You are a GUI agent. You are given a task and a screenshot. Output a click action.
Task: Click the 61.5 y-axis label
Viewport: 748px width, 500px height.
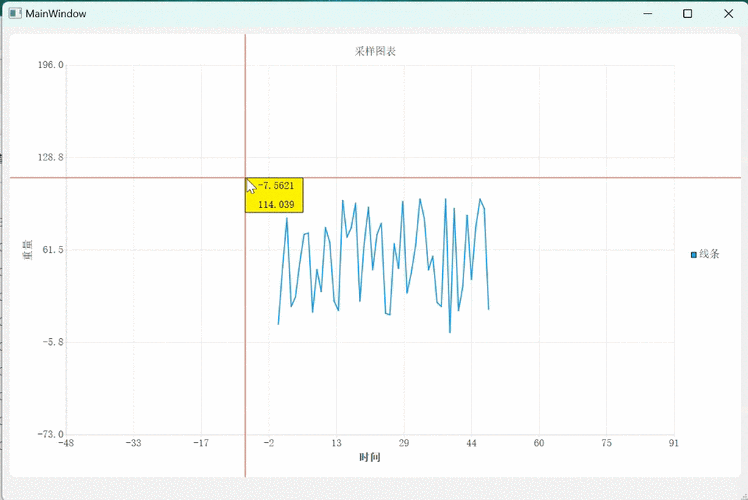(51, 249)
